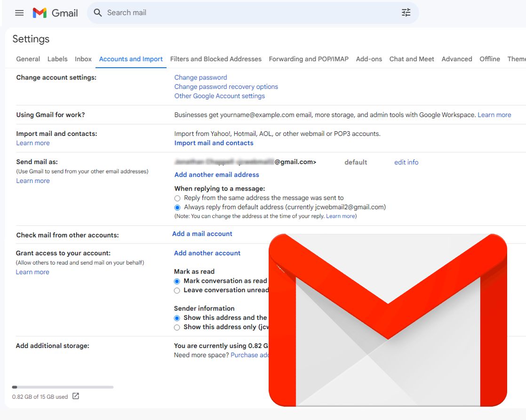The width and height of the screenshot is (526, 420).
Task: Select "Mark conversation as read" option
Action: tap(177, 281)
